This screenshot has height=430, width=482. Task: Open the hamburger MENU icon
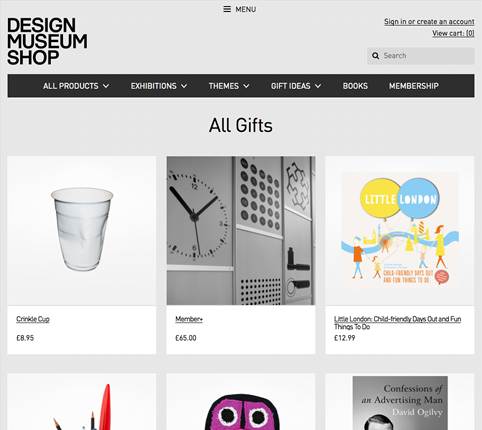[x=227, y=9]
